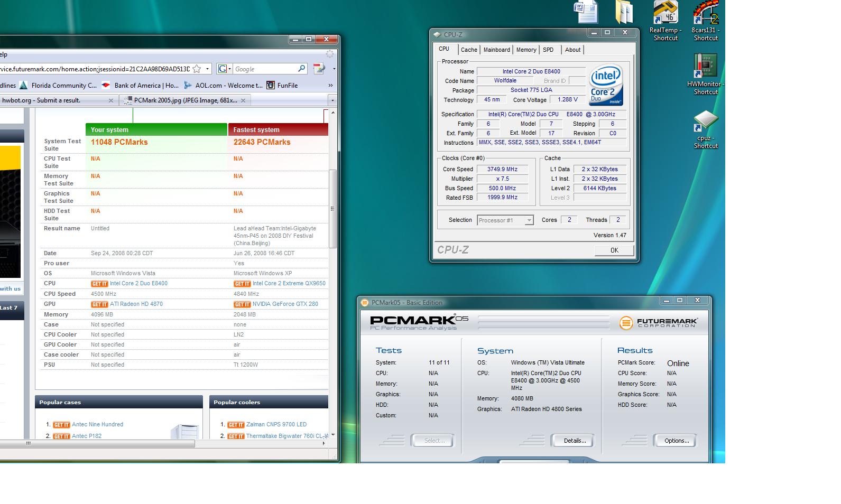Click OK in the CPU-Z window
This screenshot has height=504, width=841.
614,250
